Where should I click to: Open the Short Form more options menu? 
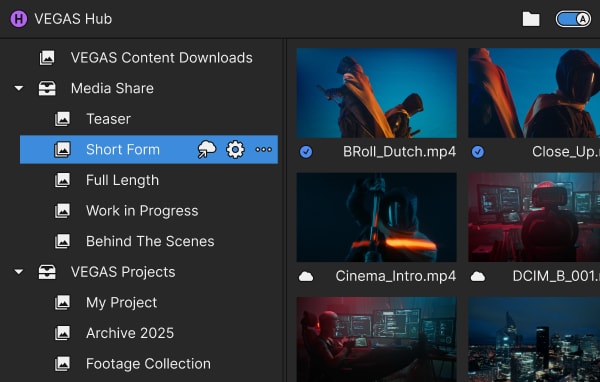[x=264, y=149]
